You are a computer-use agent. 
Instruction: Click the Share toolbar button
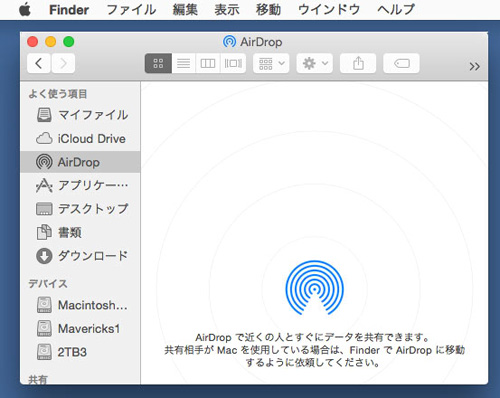358,63
